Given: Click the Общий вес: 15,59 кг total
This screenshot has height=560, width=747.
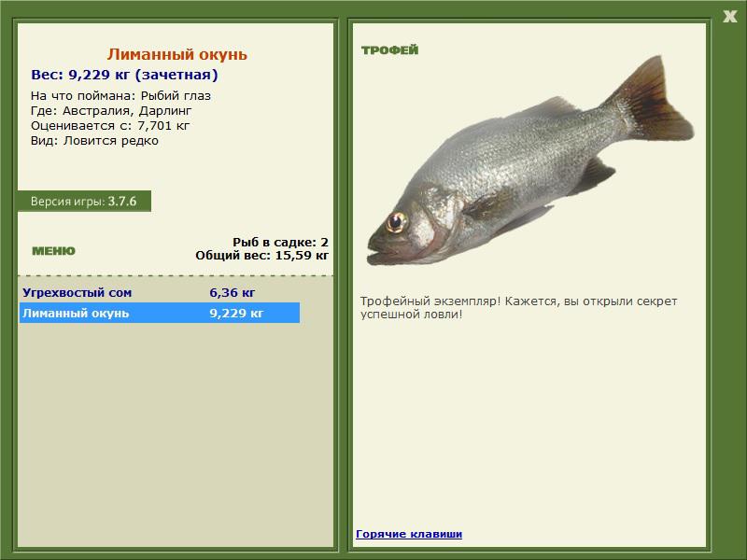Looking at the screenshot, I should [261, 254].
